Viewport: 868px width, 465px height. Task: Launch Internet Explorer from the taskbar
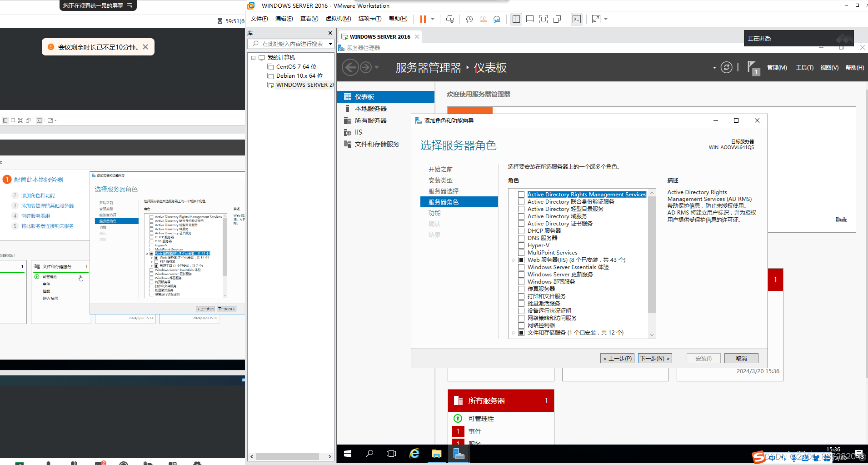pyautogui.click(x=414, y=454)
